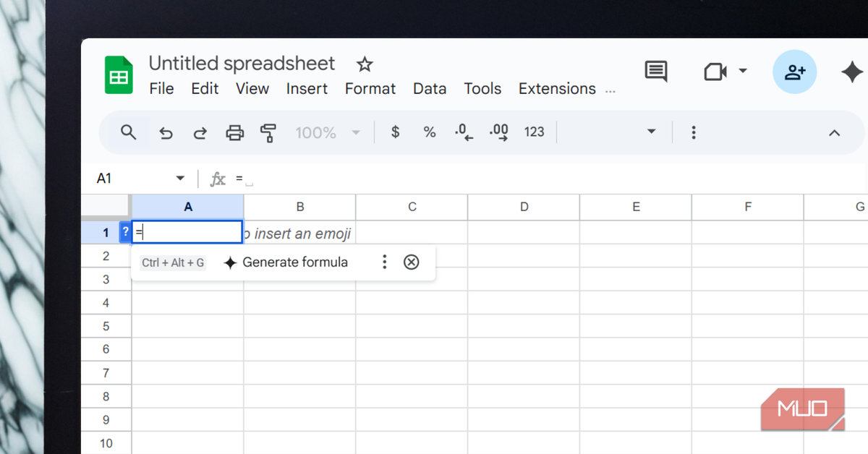Image resolution: width=868 pixels, height=454 pixels.
Task: Decrease decimal places icon
Action: click(x=464, y=133)
